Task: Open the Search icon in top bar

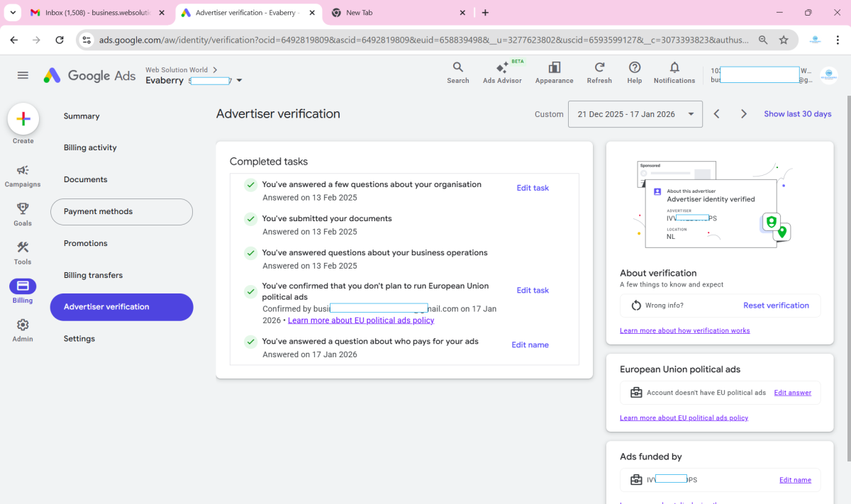Action: click(x=457, y=72)
